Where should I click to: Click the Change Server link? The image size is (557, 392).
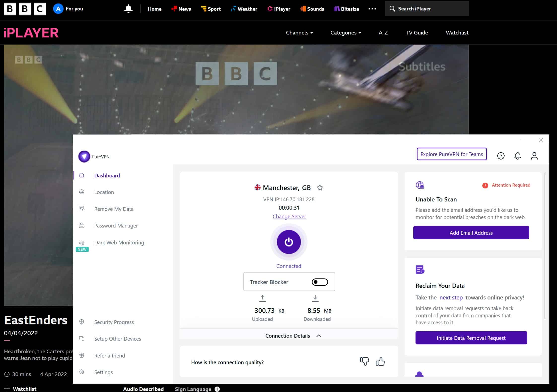point(289,216)
